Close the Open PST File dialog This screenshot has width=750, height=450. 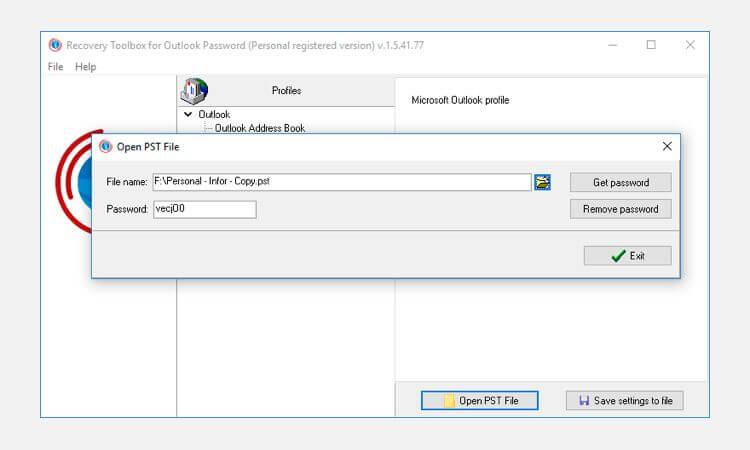tap(667, 146)
